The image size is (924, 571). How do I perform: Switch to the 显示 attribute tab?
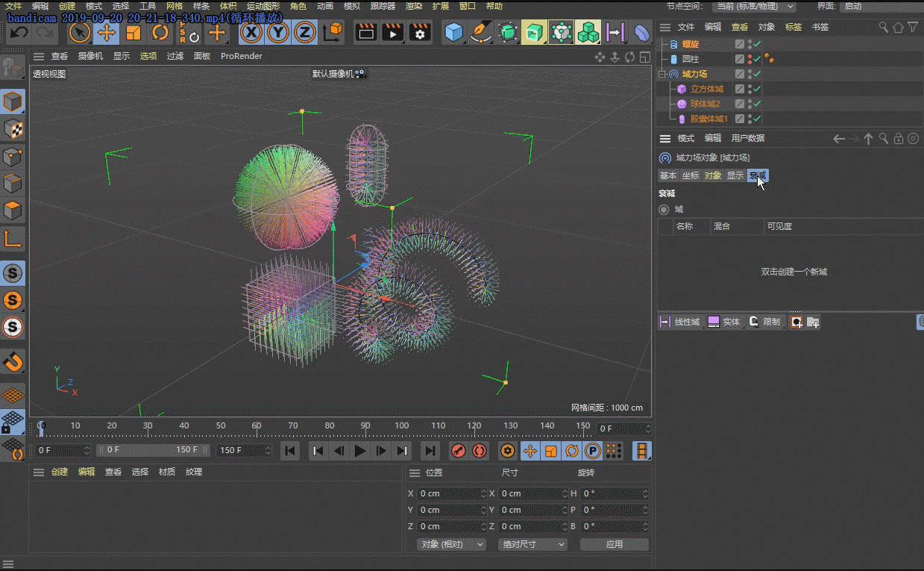pyautogui.click(x=735, y=175)
